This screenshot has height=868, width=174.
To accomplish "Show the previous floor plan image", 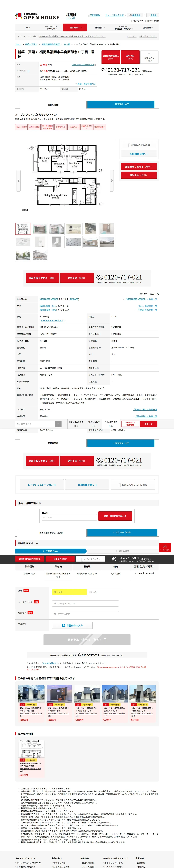I will pos(19,181).
